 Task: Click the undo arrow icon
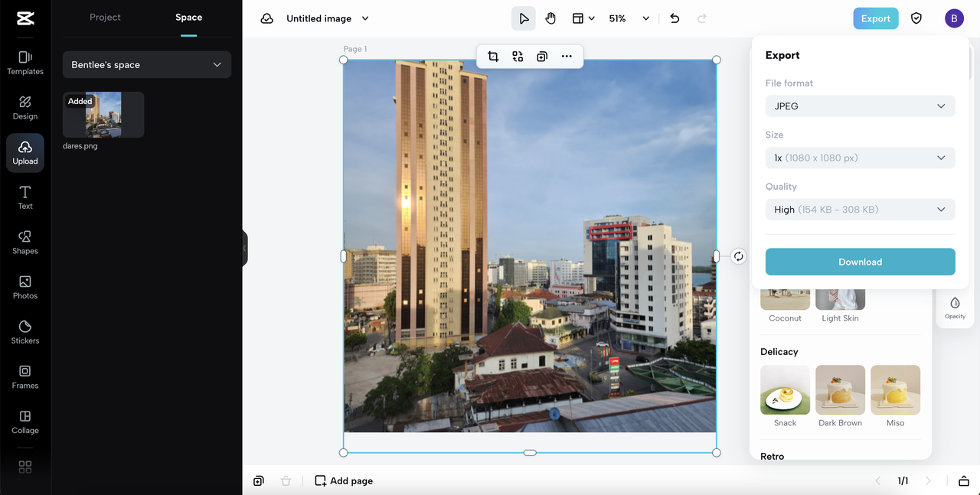(x=675, y=18)
